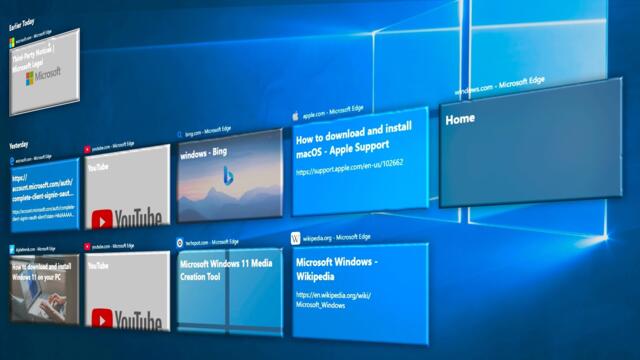Click the Microsoft four-color site icon above the Earlier Today card
This screenshot has width=640, height=360.
pyautogui.click(x=12, y=42)
